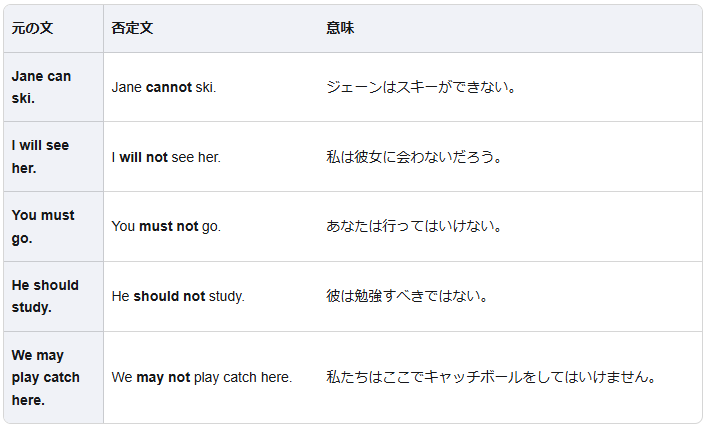Click the bold word "cannot"
This screenshot has width=708, height=428.
click(x=169, y=87)
